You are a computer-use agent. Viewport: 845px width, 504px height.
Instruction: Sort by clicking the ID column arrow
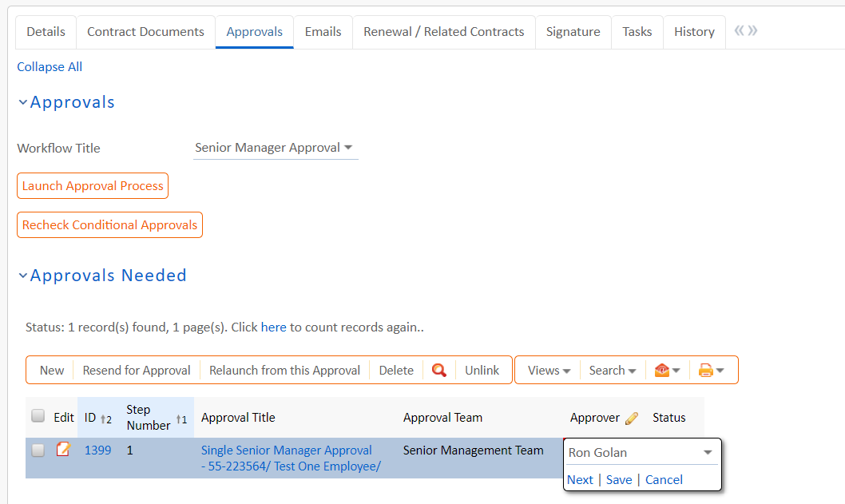[105, 418]
